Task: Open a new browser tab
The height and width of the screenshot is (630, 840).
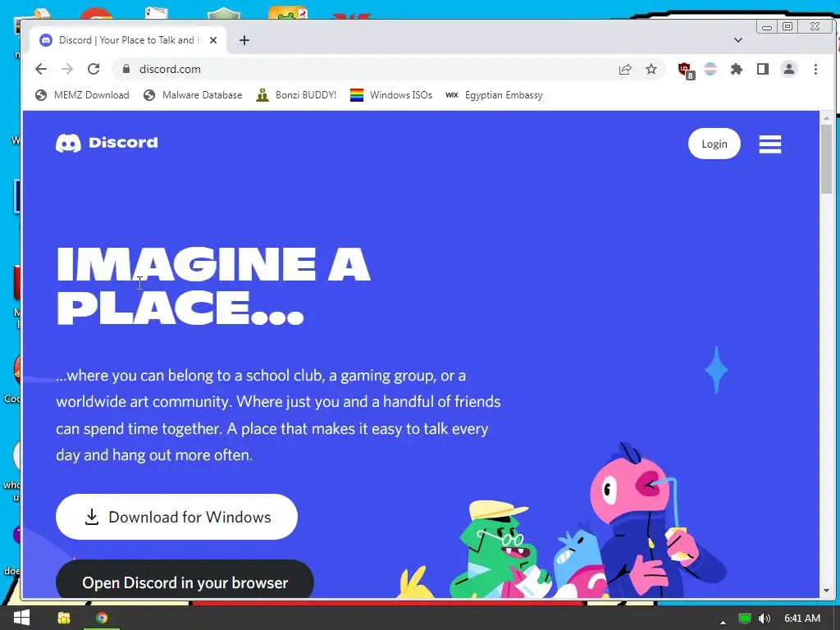Action: click(244, 40)
